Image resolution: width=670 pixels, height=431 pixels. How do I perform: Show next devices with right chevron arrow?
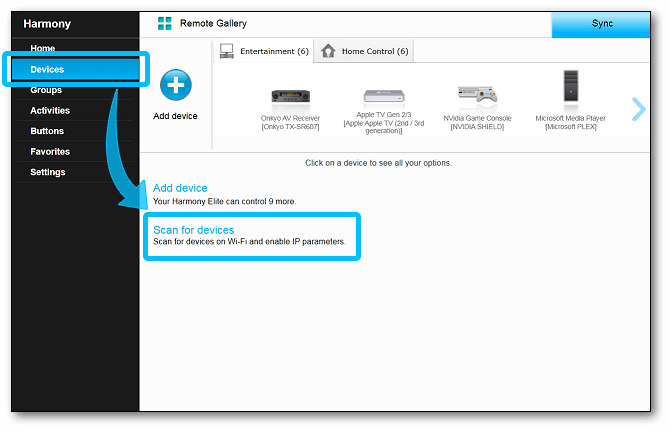[638, 109]
